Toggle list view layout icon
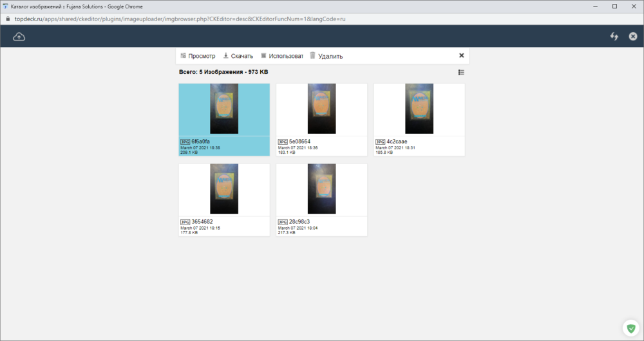The height and width of the screenshot is (341, 644). click(461, 73)
